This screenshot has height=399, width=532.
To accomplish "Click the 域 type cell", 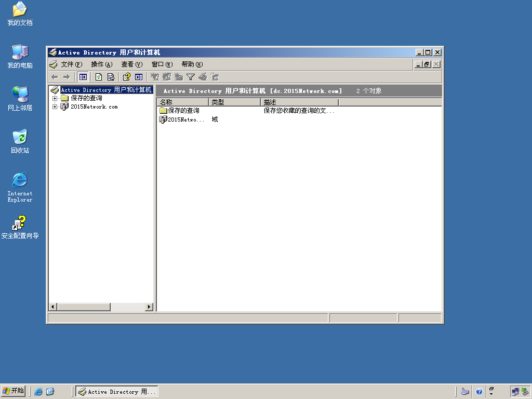I will (215, 119).
